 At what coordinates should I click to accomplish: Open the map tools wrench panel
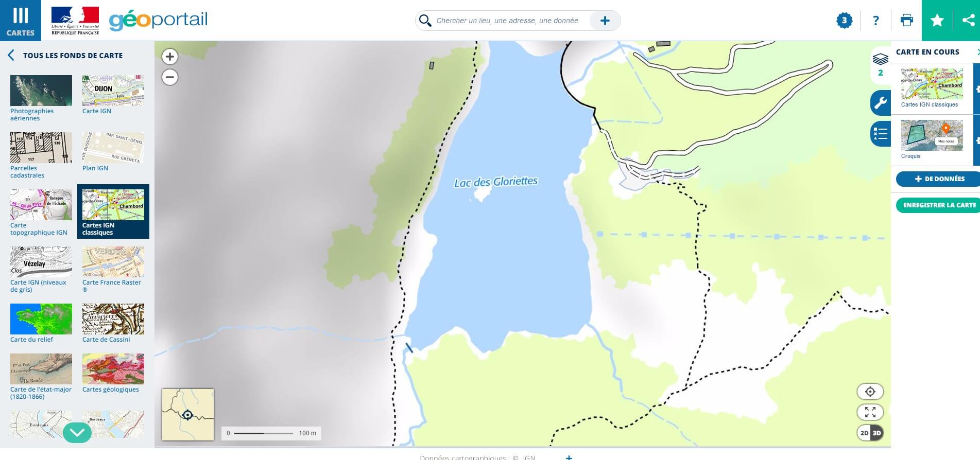click(x=880, y=103)
